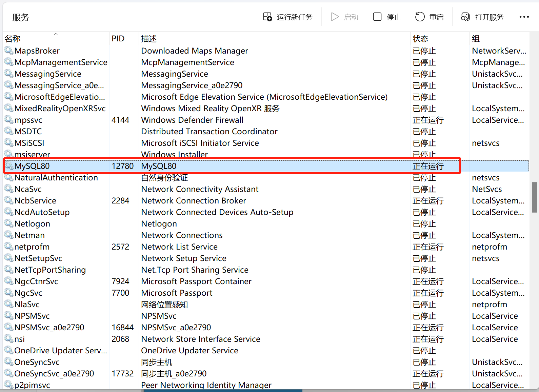Click the gear icon beside NcaSvc
539x392 pixels.
coord(9,189)
